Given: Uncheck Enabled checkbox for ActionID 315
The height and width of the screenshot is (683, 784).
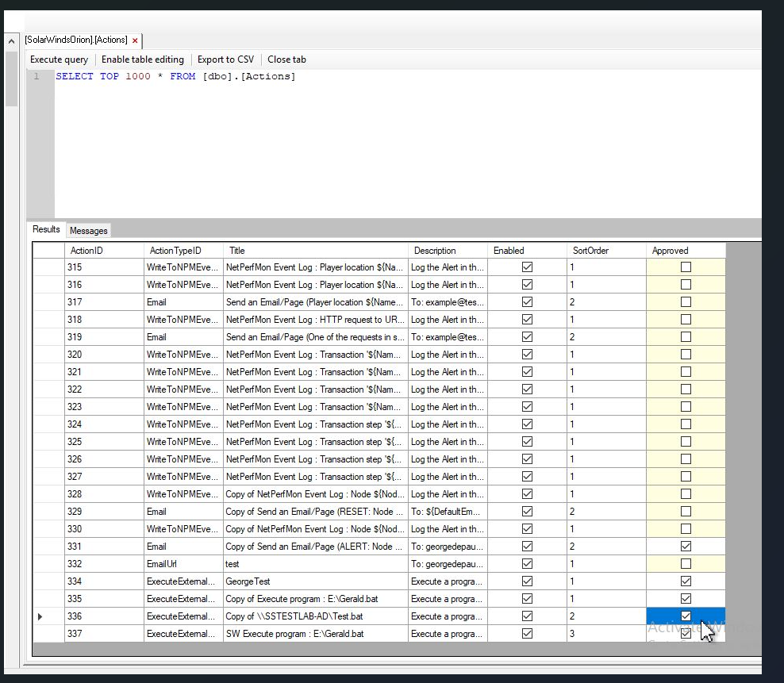Looking at the screenshot, I should click(x=527, y=267).
